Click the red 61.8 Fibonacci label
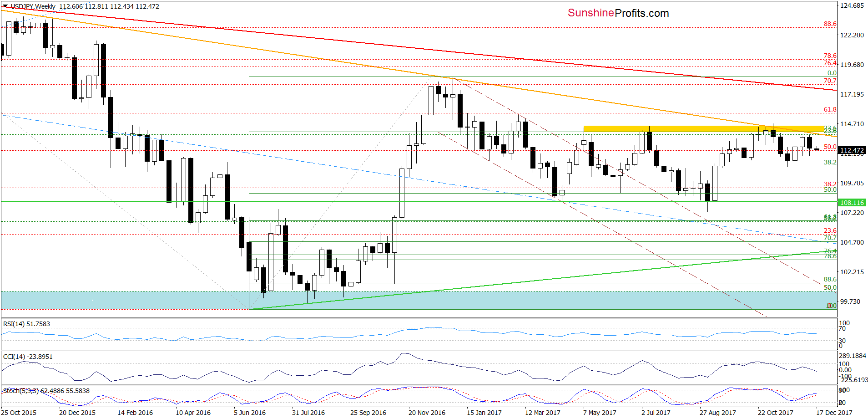 pyautogui.click(x=830, y=109)
